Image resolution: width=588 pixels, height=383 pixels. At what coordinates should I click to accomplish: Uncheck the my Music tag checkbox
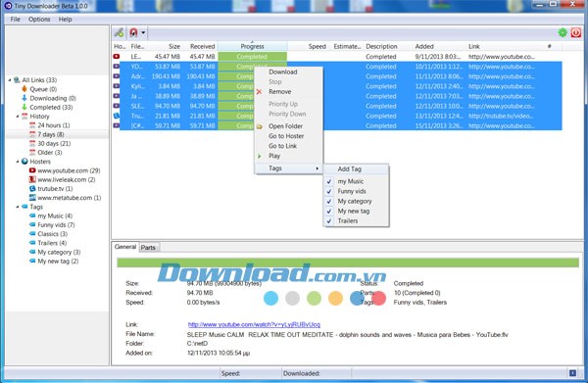329,181
